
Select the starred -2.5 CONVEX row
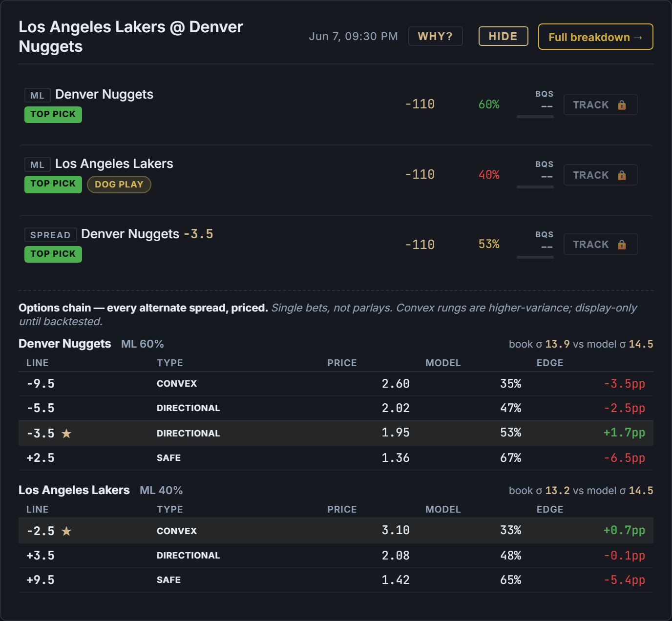(x=336, y=531)
